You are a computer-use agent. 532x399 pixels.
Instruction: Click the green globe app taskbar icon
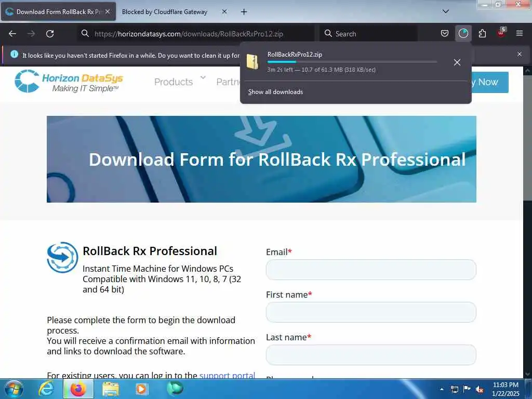point(175,389)
